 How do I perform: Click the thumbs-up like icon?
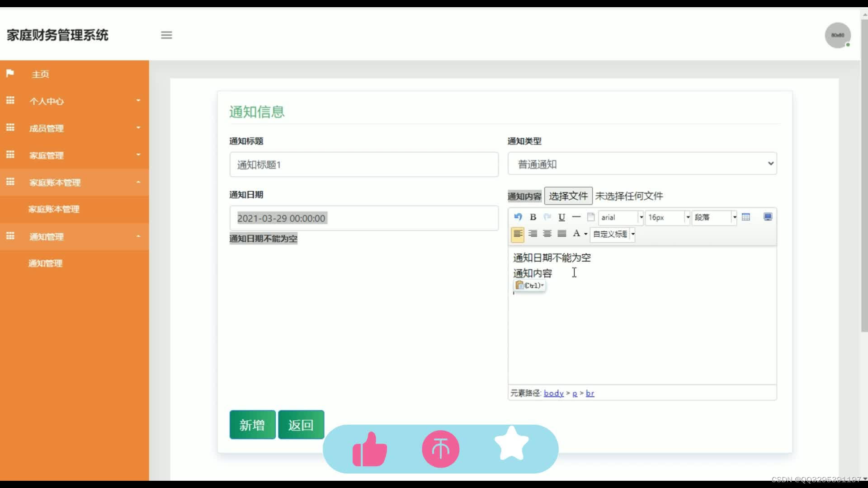[x=370, y=449]
